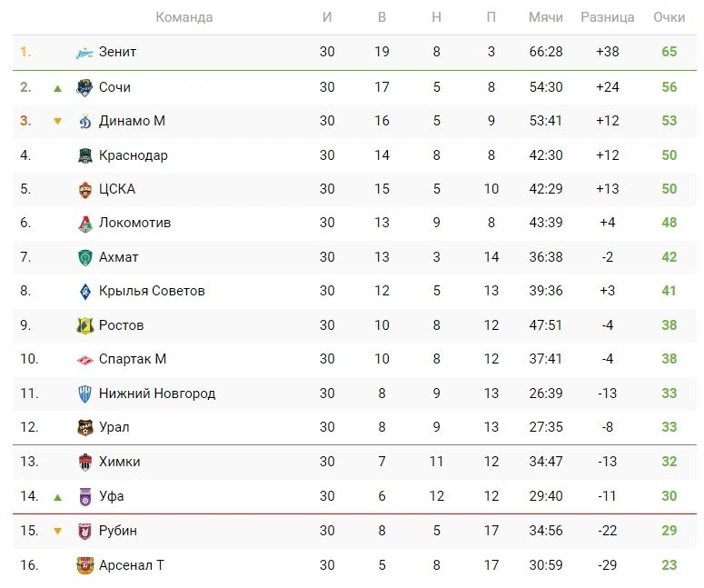Click the Rostov club logo
Viewport: 704px width, 588px height.
click(x=84, y=325)
